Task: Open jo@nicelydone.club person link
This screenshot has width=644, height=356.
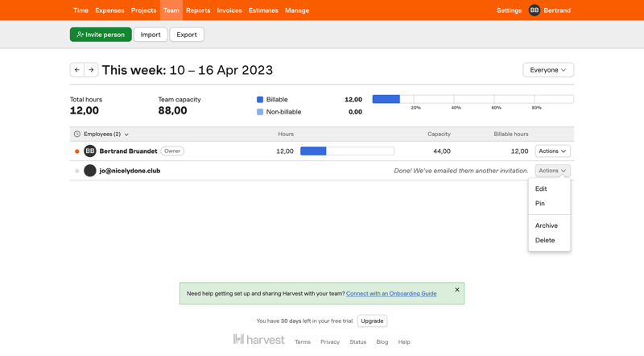Action: coord(130,171)
